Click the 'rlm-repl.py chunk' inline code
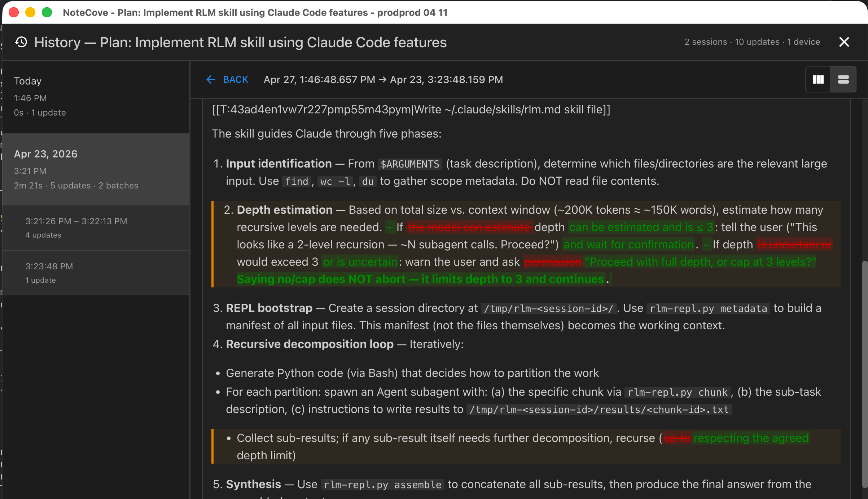868x499 pixels. click(x=678, y=392)
